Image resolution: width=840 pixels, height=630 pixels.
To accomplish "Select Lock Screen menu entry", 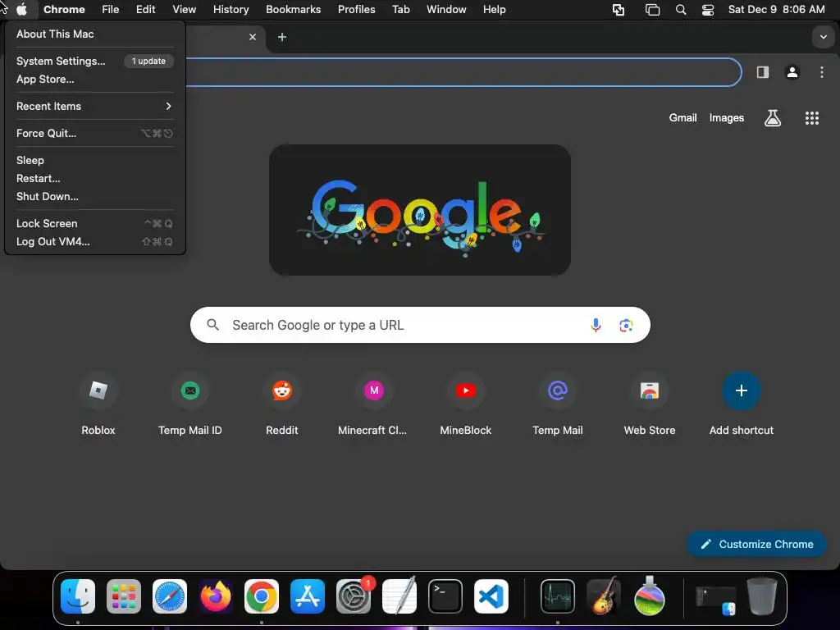I will pos(95,223).
